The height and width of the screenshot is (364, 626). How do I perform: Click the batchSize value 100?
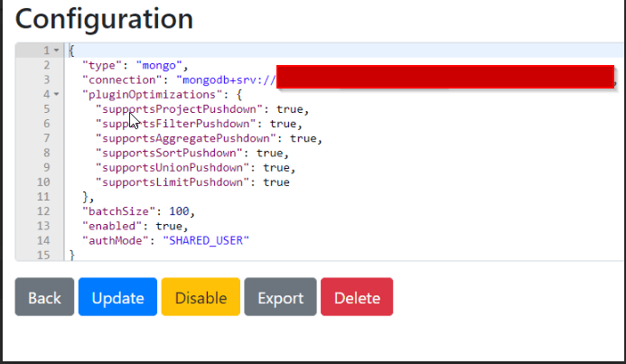coord(179,211)
